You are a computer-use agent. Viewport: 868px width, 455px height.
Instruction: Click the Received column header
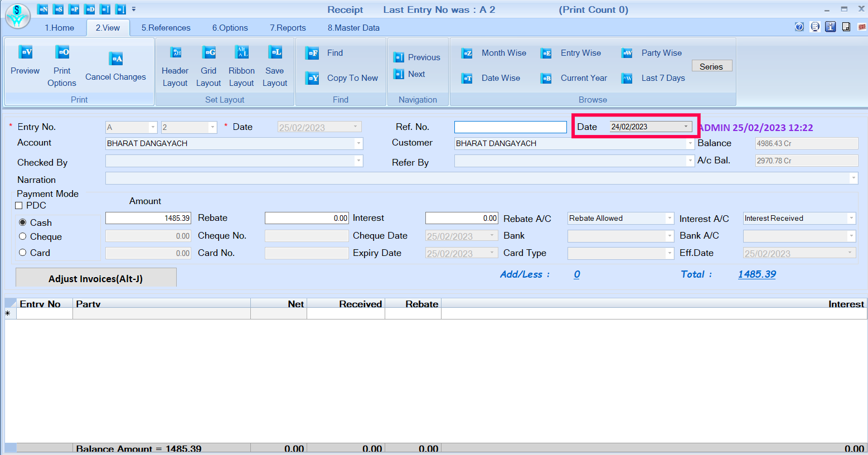[346, 304]
